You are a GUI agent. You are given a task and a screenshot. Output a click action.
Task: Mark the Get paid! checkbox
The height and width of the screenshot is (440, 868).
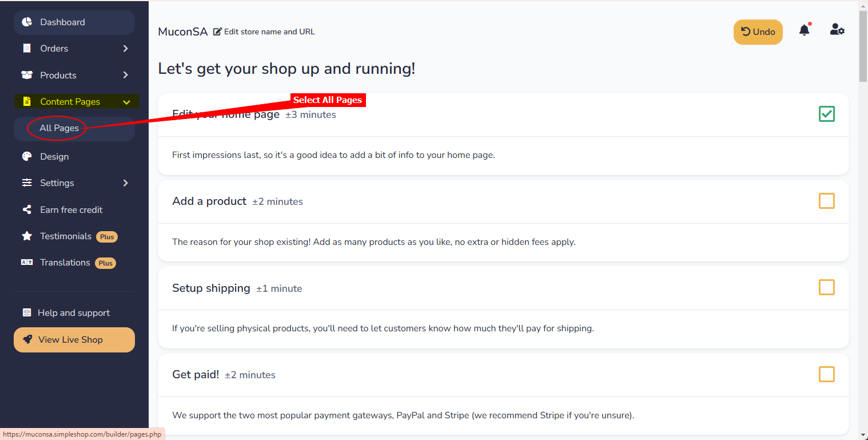pyautogui.click(x=826, y=374)
